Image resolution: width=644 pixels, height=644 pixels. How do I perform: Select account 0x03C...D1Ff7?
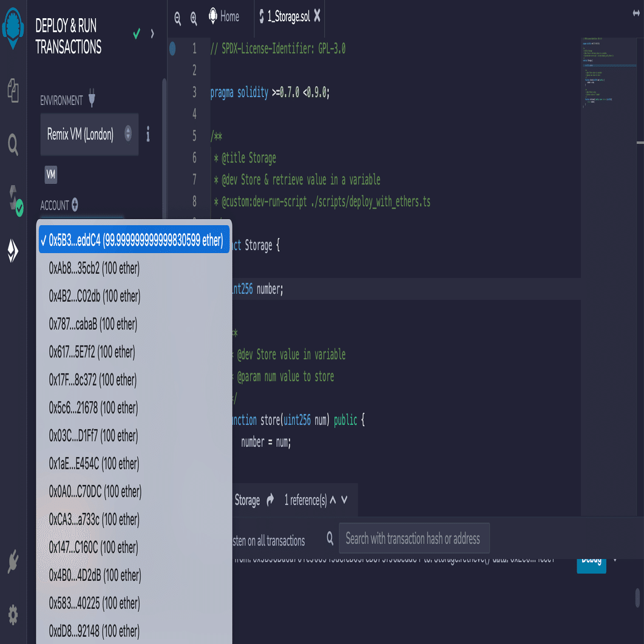click(x=134, y=436)
